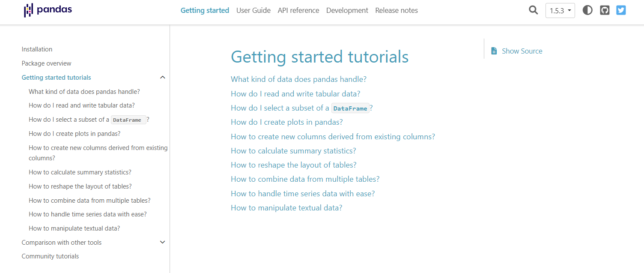
Task: Toggle the light/dark theme icon
Action: tap(587, 10)
